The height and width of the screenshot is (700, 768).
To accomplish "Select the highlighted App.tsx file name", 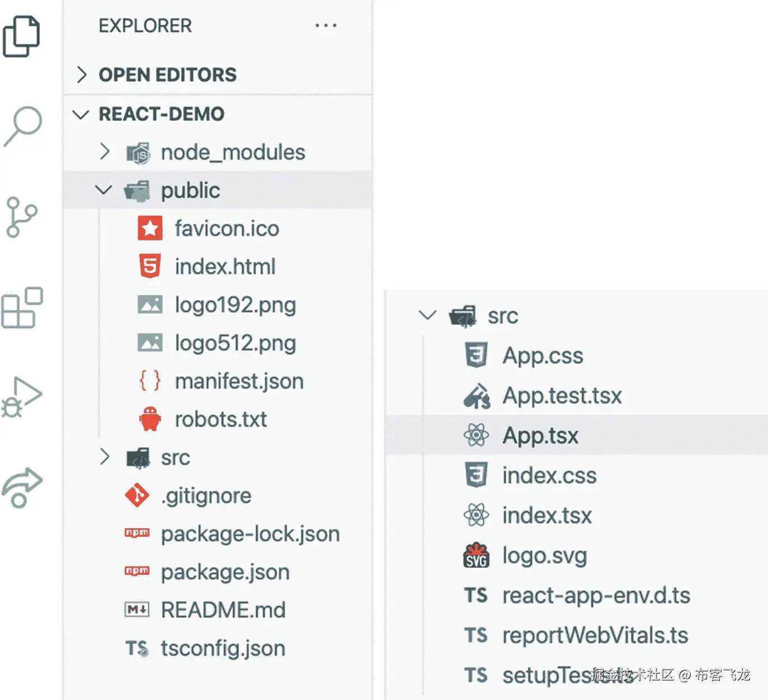I will click(x=540, y=436).
